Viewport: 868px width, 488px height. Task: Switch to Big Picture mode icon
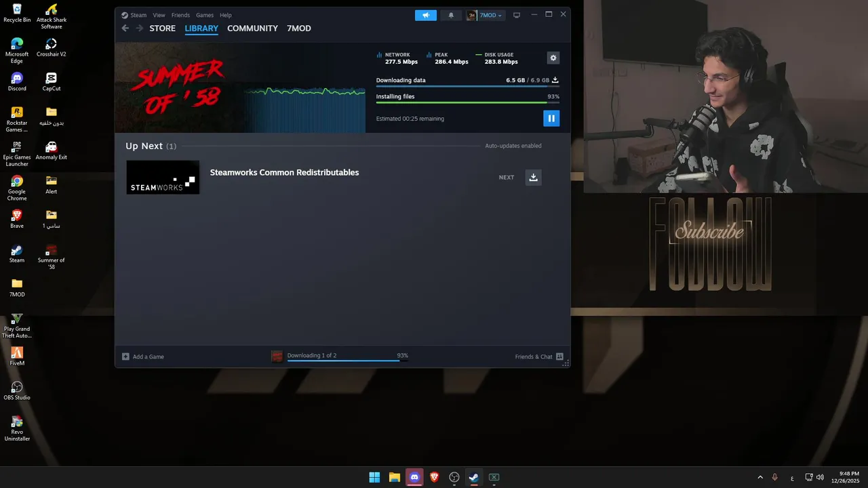517,15
